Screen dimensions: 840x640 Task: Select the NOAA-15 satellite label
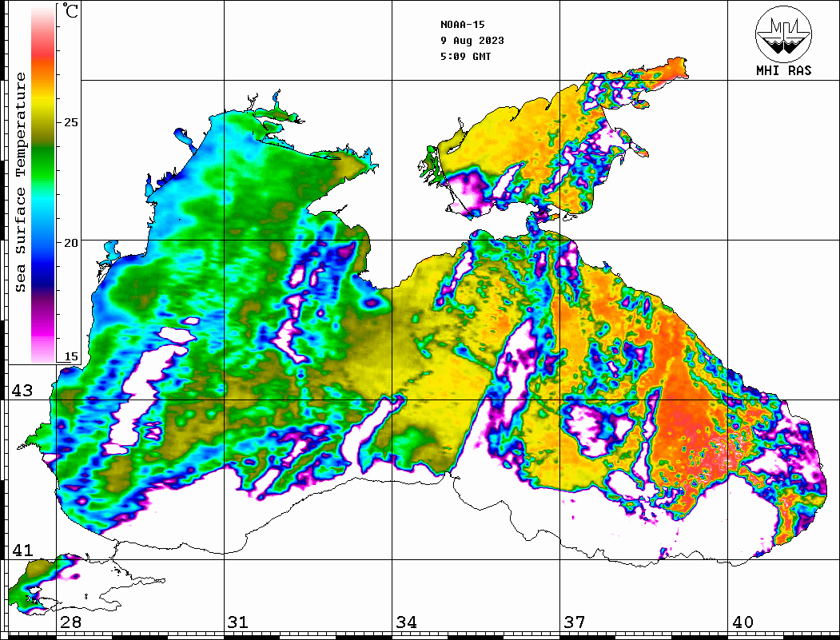462,25
